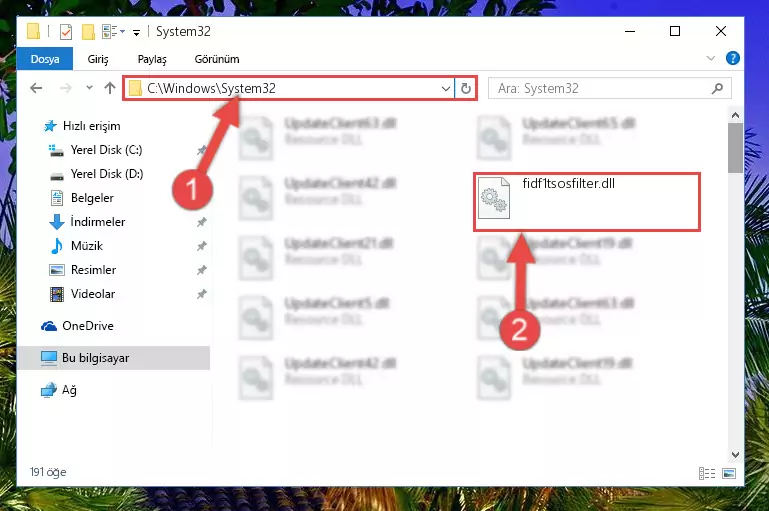Screen dimensions: 769x511
Task: Open the Paylaş ribbon tab
Action: pos(152,59)
